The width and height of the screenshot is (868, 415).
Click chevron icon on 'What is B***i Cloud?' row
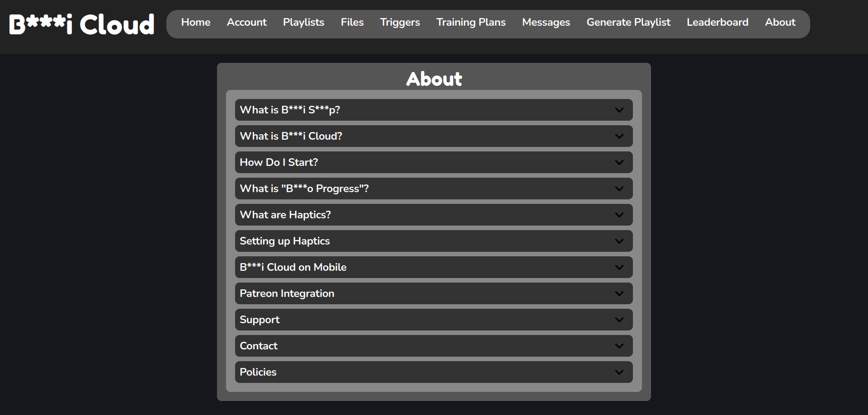(x=619, y=136)
